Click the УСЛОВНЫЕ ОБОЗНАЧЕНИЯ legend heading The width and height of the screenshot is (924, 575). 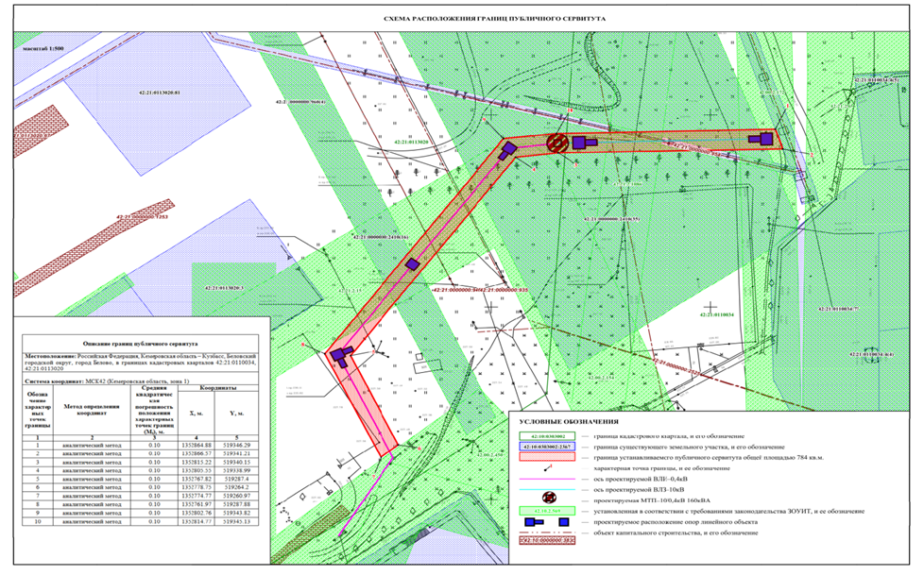click(566, 420)
